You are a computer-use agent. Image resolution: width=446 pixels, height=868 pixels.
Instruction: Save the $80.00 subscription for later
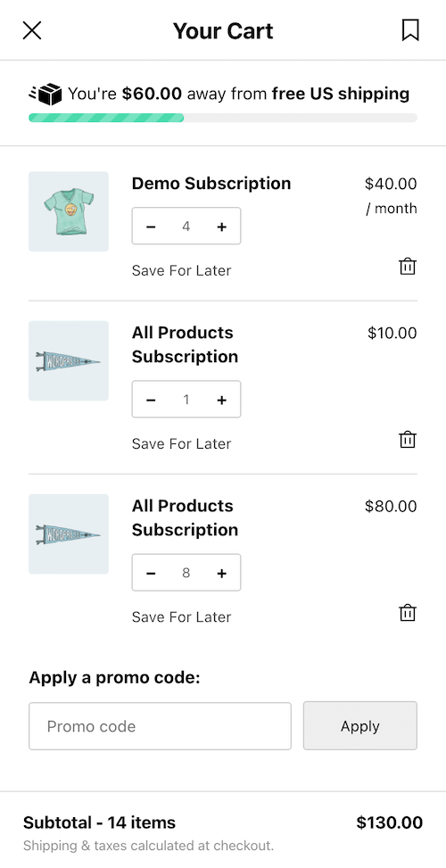click(x=181, y=617)
